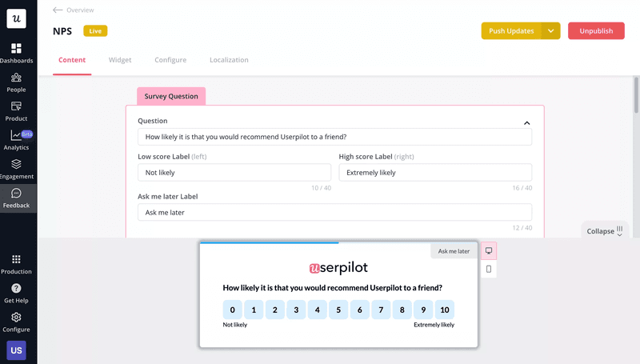
Task: Select Feedback in the sidebar
Action: click(x=16, y=198)
